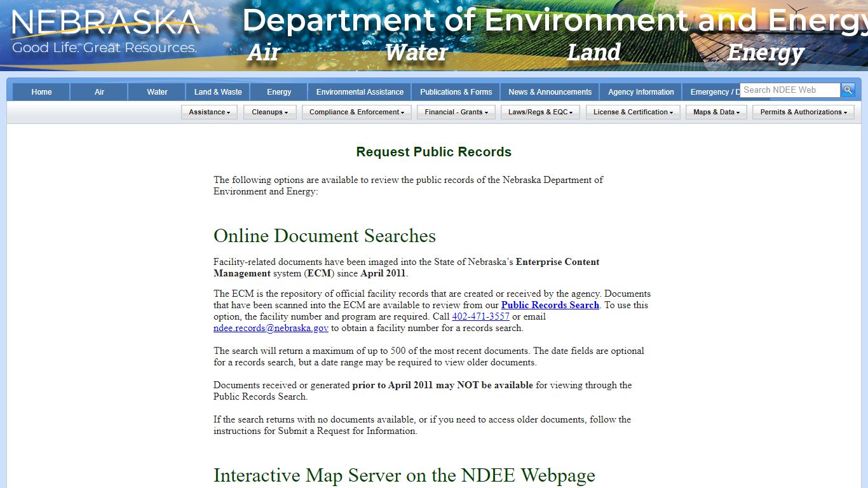Open the Home menu item
Image resolution: width=868 pixels, height=488 pixels.
point(41,92)
